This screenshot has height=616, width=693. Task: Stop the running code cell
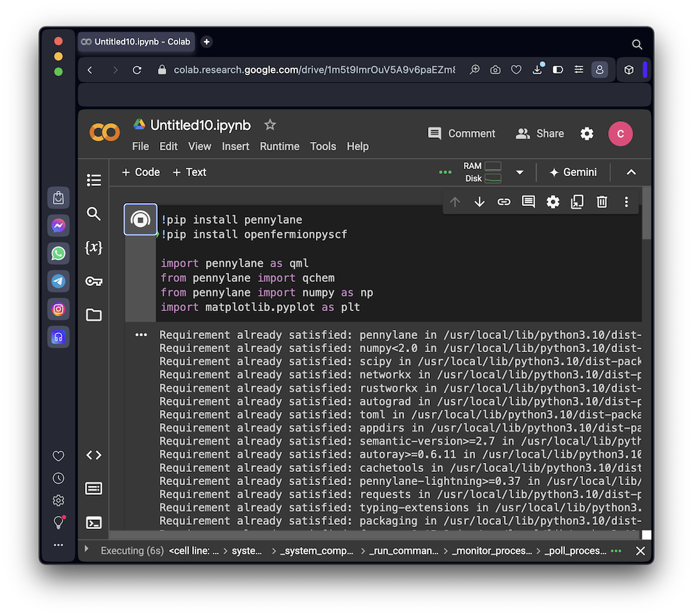[x=141, y=219]
